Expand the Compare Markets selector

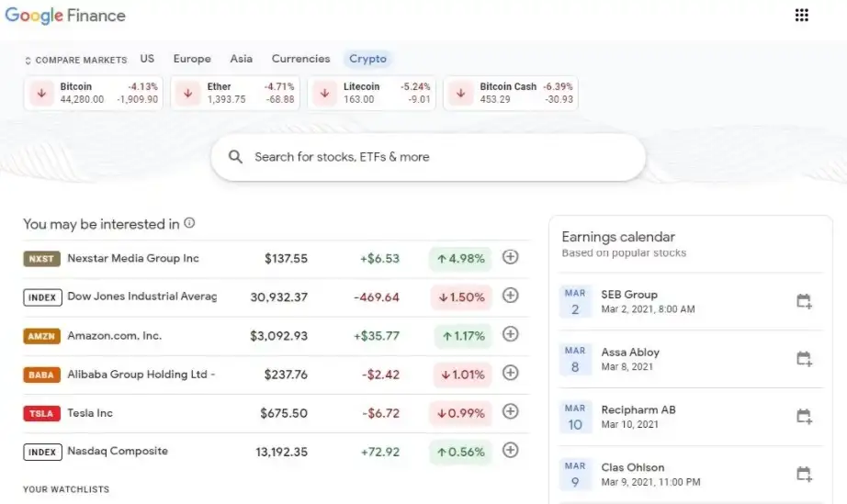[x=75, y=60]
